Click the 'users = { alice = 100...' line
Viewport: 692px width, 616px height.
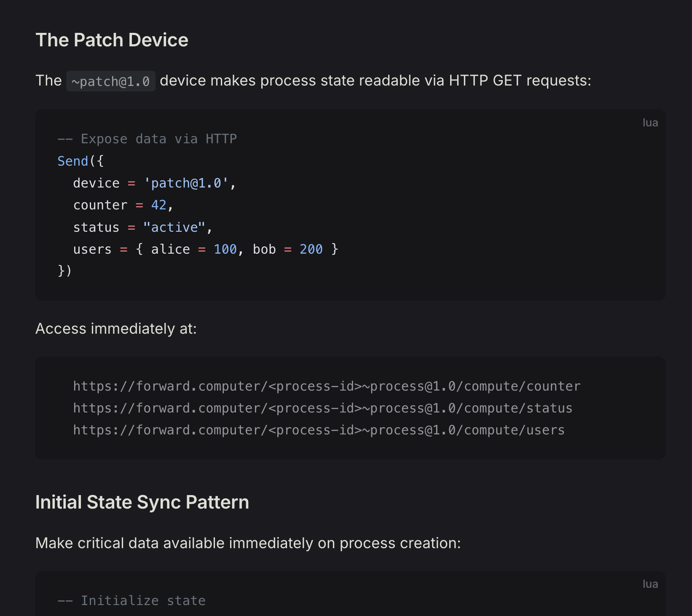coord(206,249)
